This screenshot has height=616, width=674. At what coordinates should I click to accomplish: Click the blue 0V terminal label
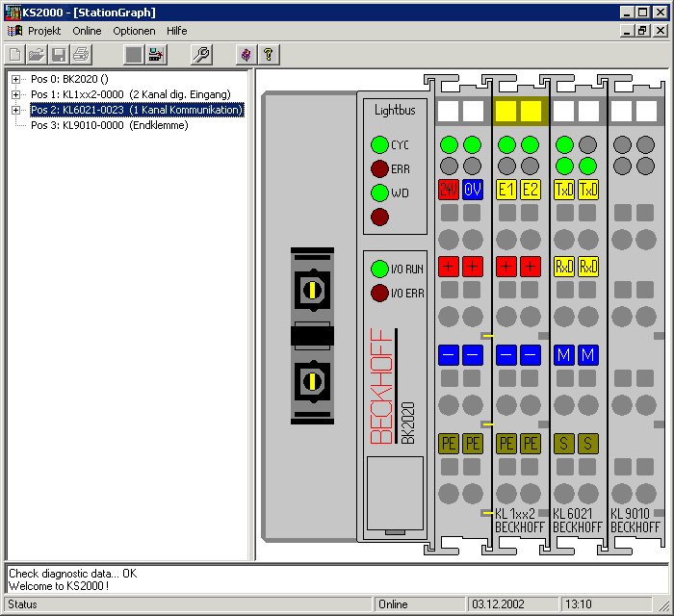coord(473,190)
